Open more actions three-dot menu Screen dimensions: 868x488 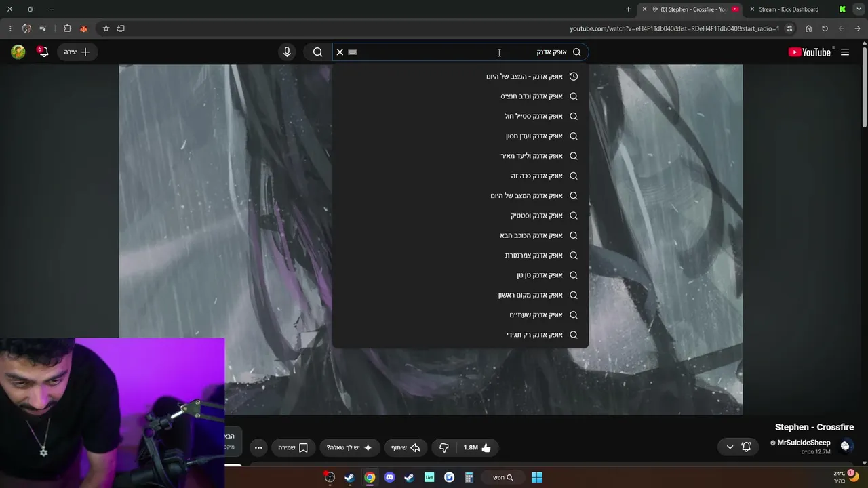(x=258, y=447)
